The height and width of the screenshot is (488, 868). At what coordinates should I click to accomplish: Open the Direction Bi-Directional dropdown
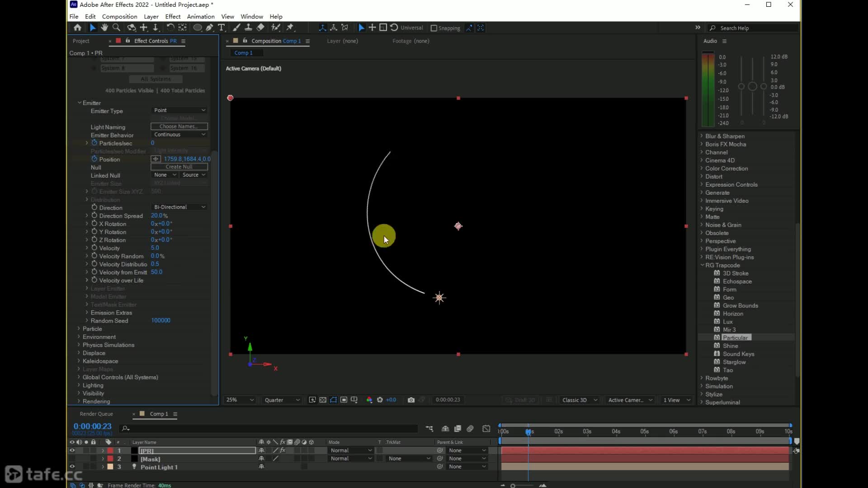point(179,207)
